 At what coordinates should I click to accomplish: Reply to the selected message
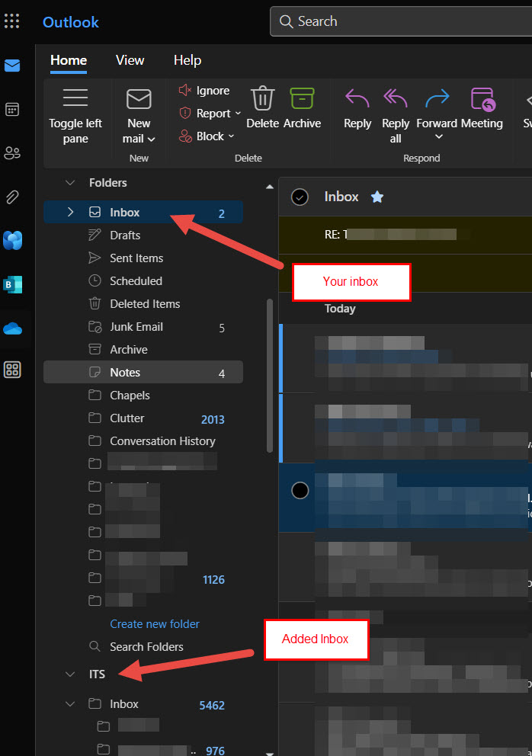click(357, 107)
